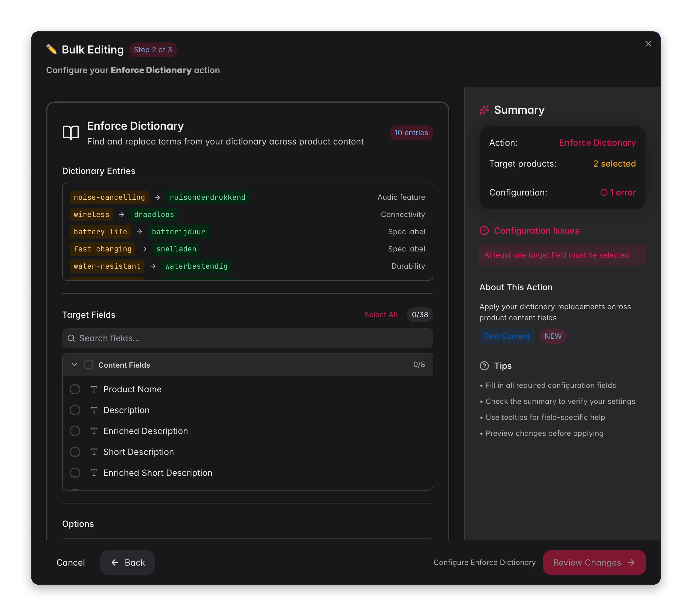Collapse the Content Fields group chevron
The height and width of the screenshot is (616, 692).
[x=74, y=365]
